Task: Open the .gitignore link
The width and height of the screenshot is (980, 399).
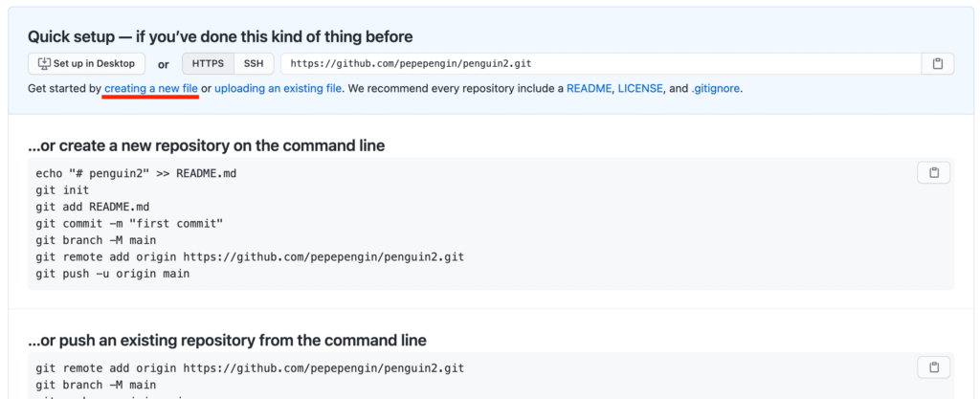Action: (716, 89)
